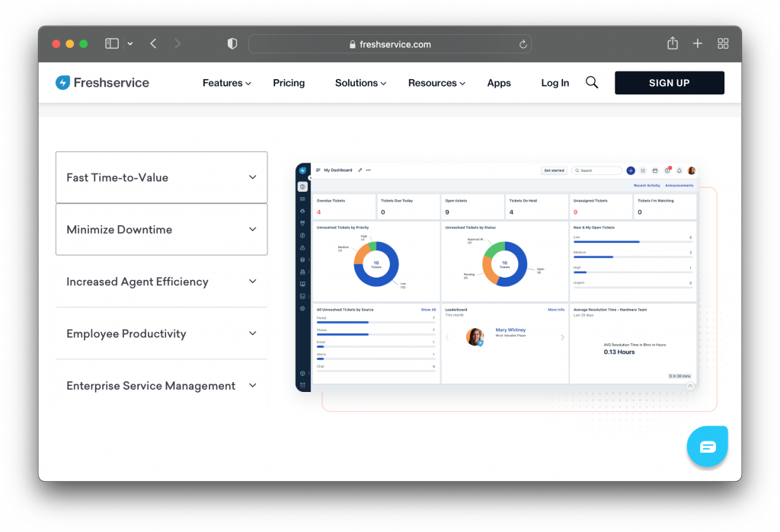Click the Unresolved Tickets by Status donut chart
This screenshot has width=780, height=532.
[504, 264]
